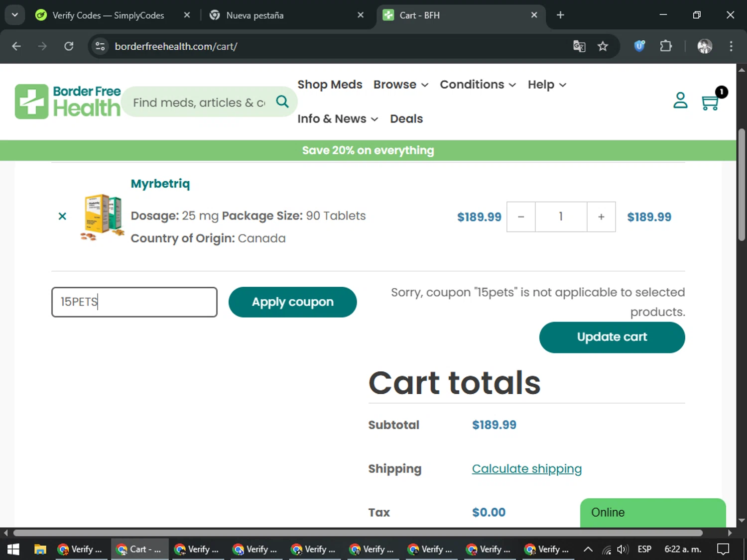Click the ESP language indicator
Image resolution: width=747 pixels, height=560 pixels.
pyautogui.click(x=644, y=549)
